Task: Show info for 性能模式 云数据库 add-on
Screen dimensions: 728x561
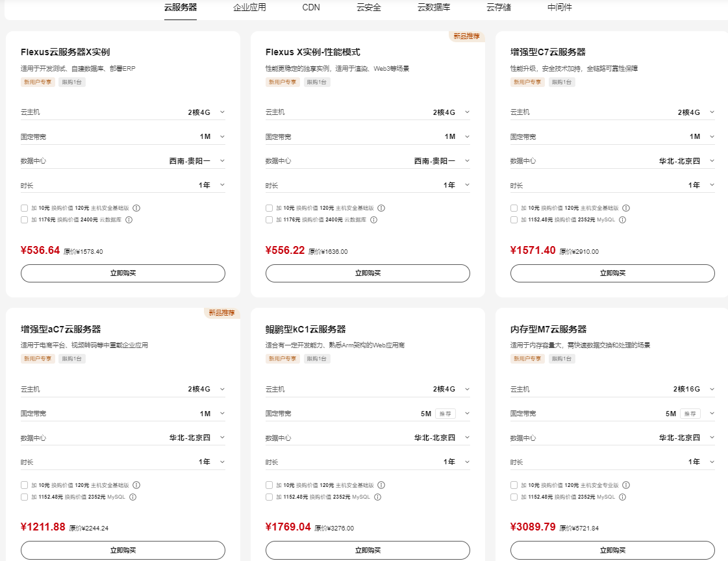Action: tap(374, 220)
